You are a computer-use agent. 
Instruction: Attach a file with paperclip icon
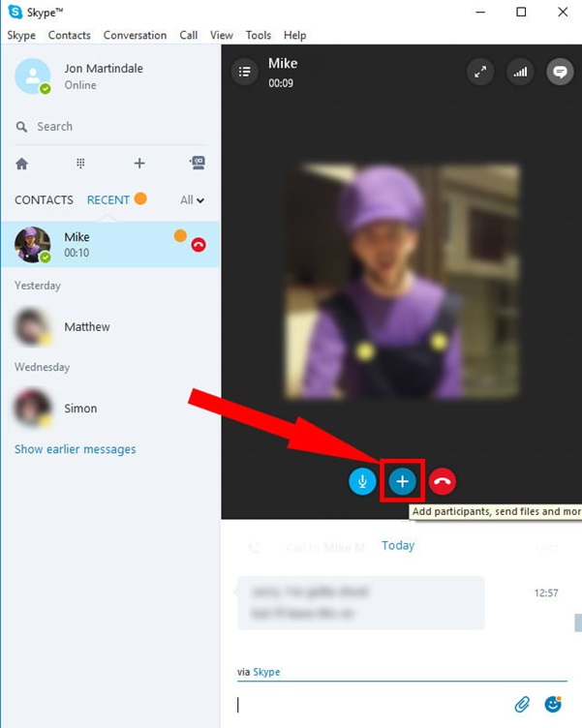click(x=522, y=704)
